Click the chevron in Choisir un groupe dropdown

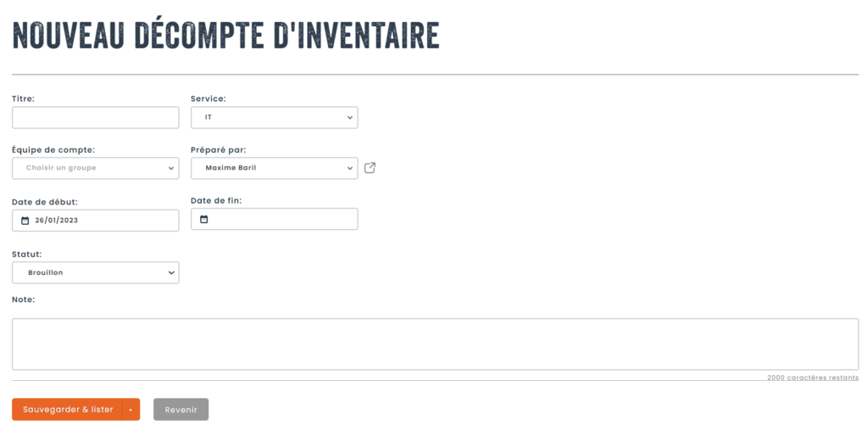pyautogui.click(x=171, y=168)
